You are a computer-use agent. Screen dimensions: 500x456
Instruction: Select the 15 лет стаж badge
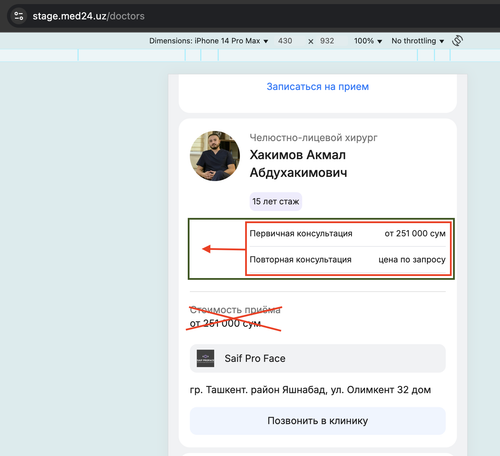pos(276,201)
